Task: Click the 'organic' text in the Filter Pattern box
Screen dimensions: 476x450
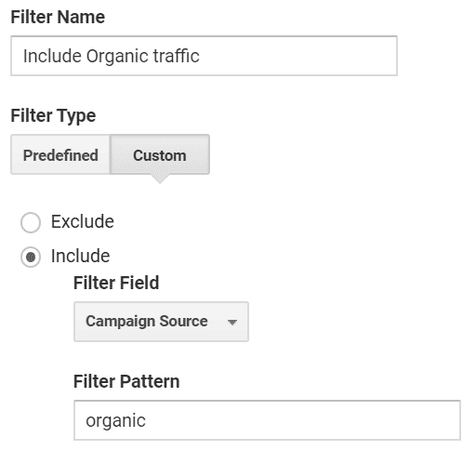Action: tap(115, 421)
